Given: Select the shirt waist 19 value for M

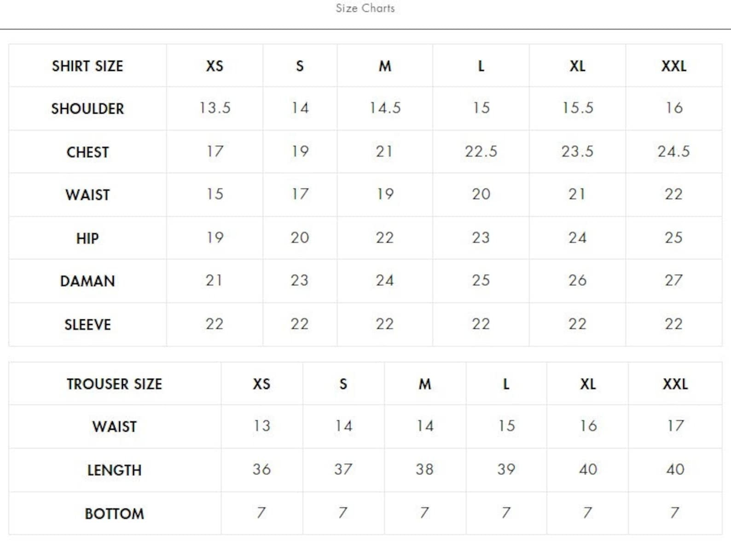Looking at the screenshot, I should (x=385, y=194).
